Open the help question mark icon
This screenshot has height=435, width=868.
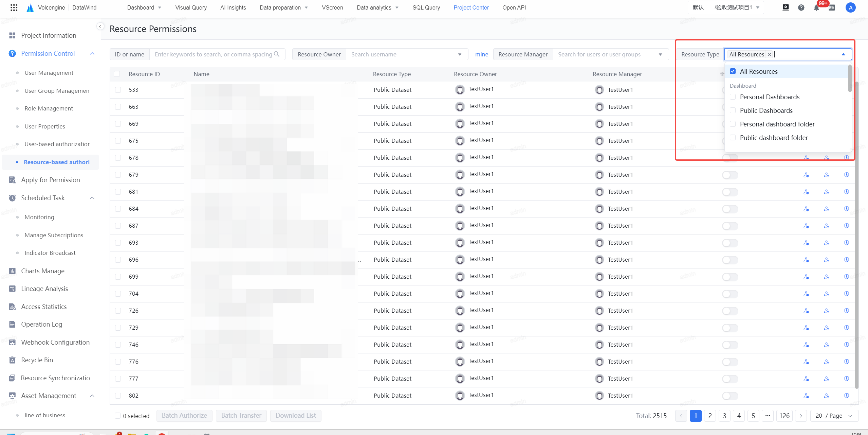pos(801,7)
